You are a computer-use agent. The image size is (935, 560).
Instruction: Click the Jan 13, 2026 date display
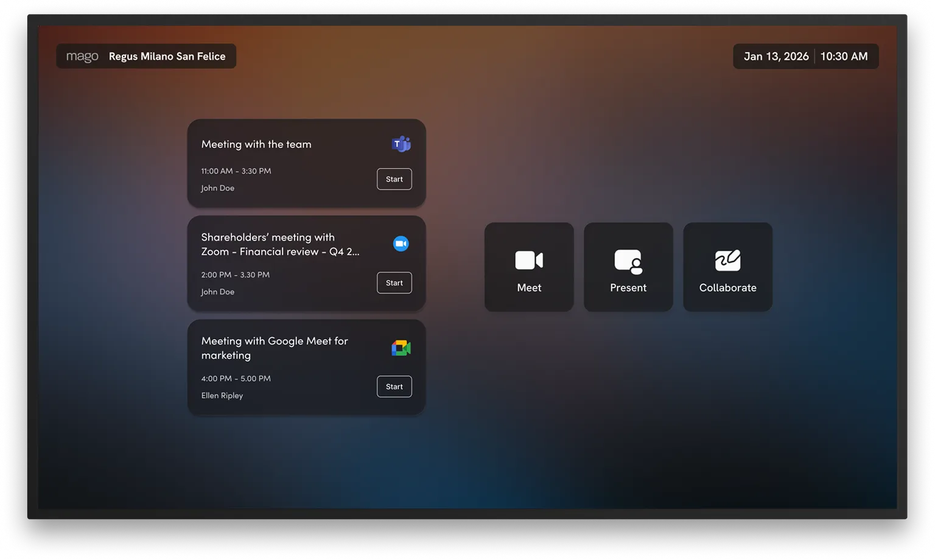[x=776, y=57]
